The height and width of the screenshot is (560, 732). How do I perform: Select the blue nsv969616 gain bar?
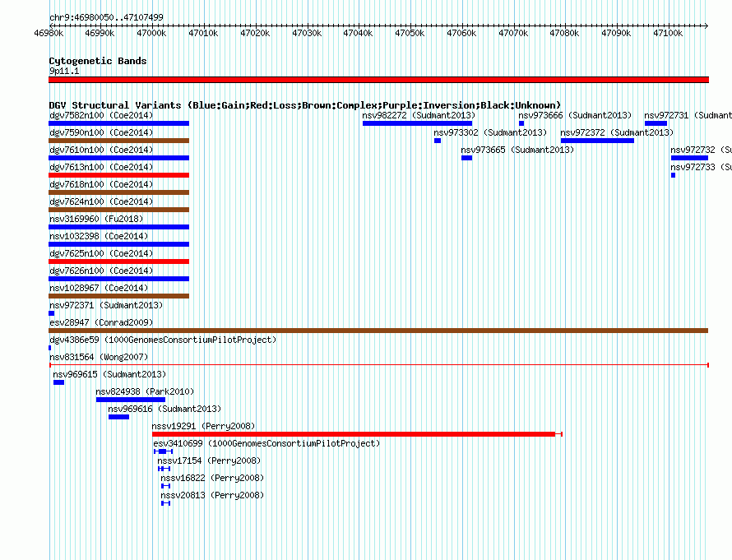(118, 417)
